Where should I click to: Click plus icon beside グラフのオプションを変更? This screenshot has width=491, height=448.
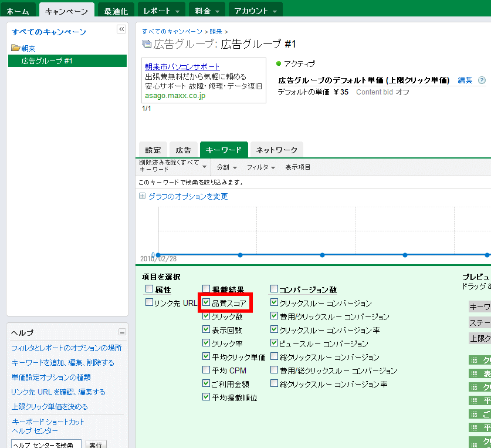click(142, 196)
